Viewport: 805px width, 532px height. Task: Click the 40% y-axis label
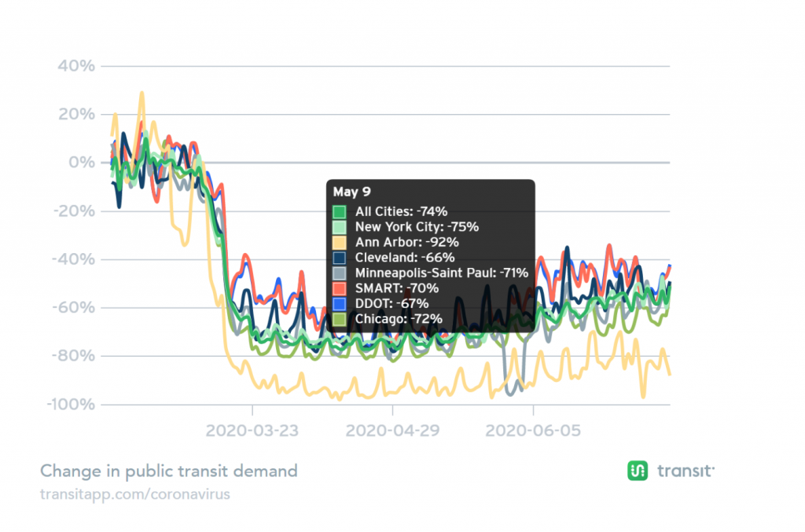point(76,66)
